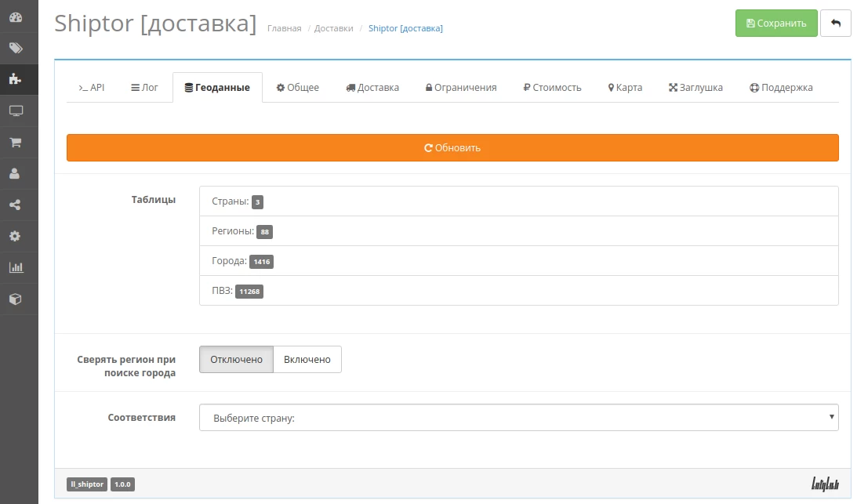Open the box cube icon in sidebar

click(16, 299)
